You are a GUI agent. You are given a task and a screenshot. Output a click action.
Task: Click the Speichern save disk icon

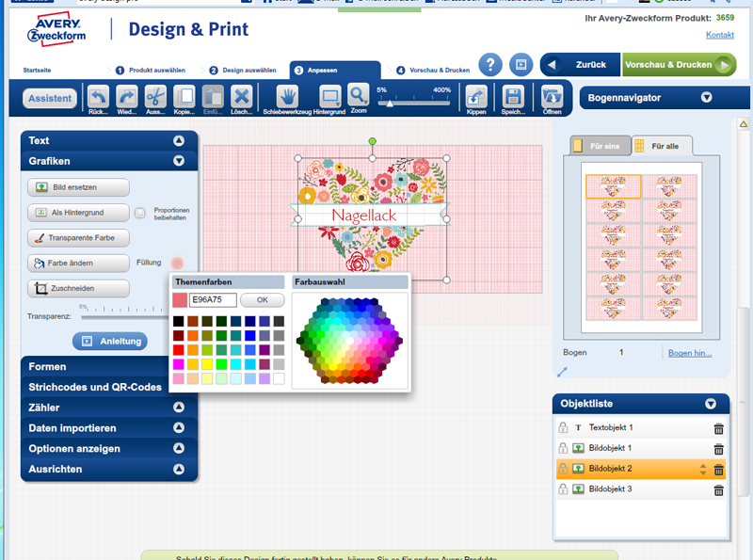coord(513,96)
